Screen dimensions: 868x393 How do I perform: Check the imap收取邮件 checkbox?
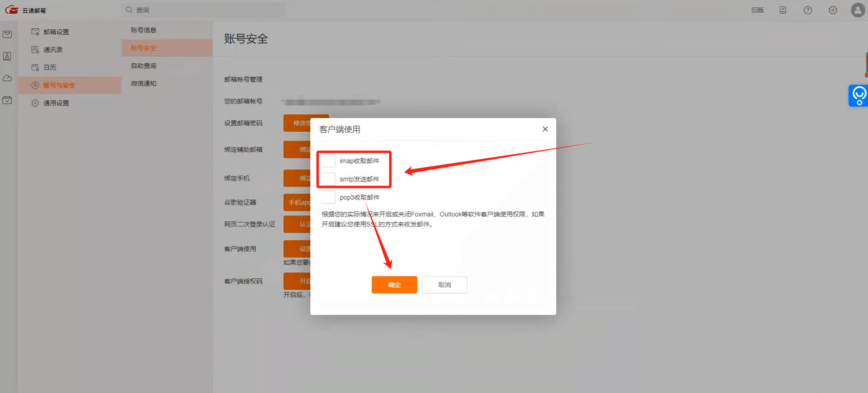[328, 161]
